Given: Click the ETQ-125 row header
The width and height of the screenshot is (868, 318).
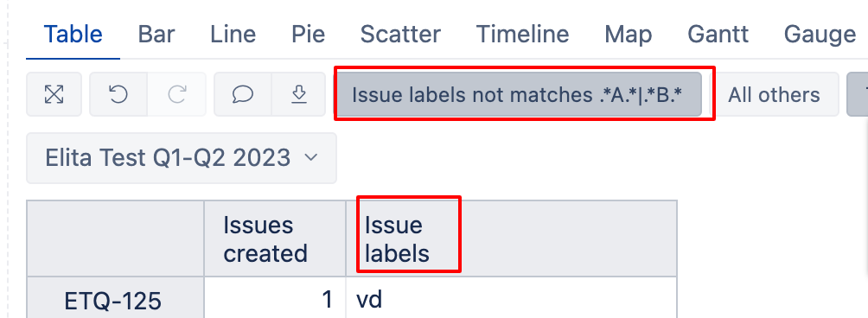Looking at the screenshot, I should 113,302.
